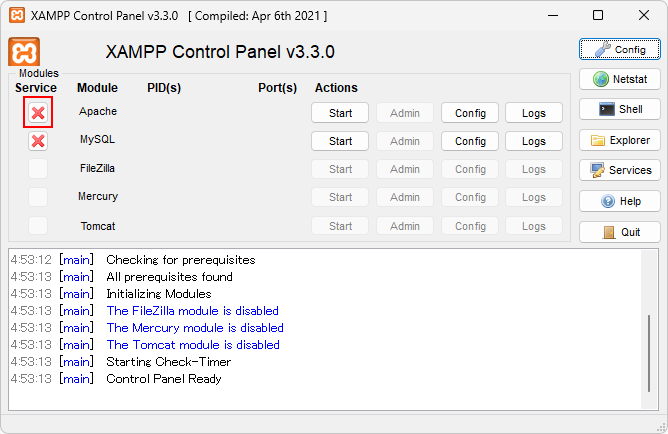
Task: Open Config via the wrench icon button
Action: point(619,49)
